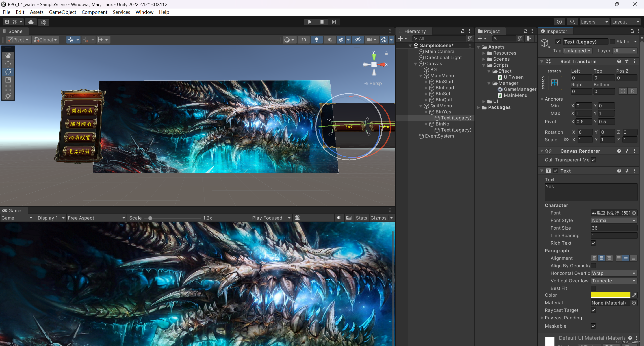Open Undo History icon

[x=559, y=22]
